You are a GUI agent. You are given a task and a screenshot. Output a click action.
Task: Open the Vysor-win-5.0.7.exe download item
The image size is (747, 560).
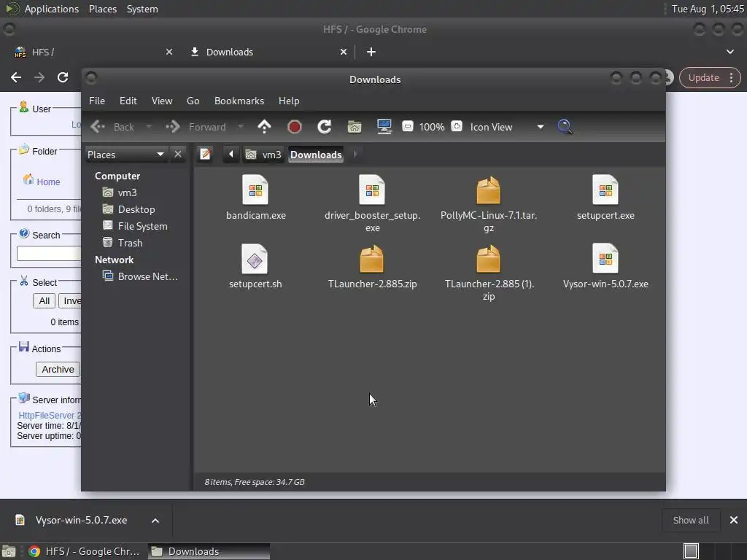[72, 521]
